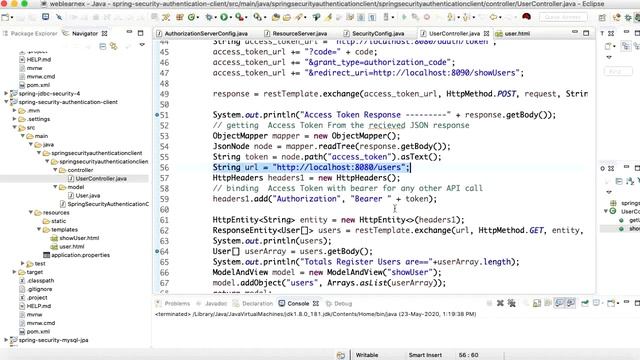The width and height of the screenshot is (640, 360).
Task: Click the Collapse All icon in Navigator
Action: point(102,47)
